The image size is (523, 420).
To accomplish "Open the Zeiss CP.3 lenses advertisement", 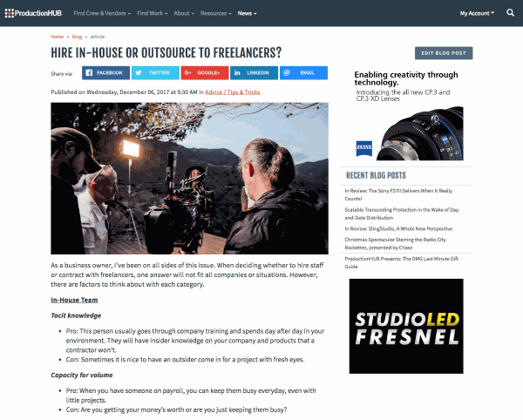I will [406, 116].
